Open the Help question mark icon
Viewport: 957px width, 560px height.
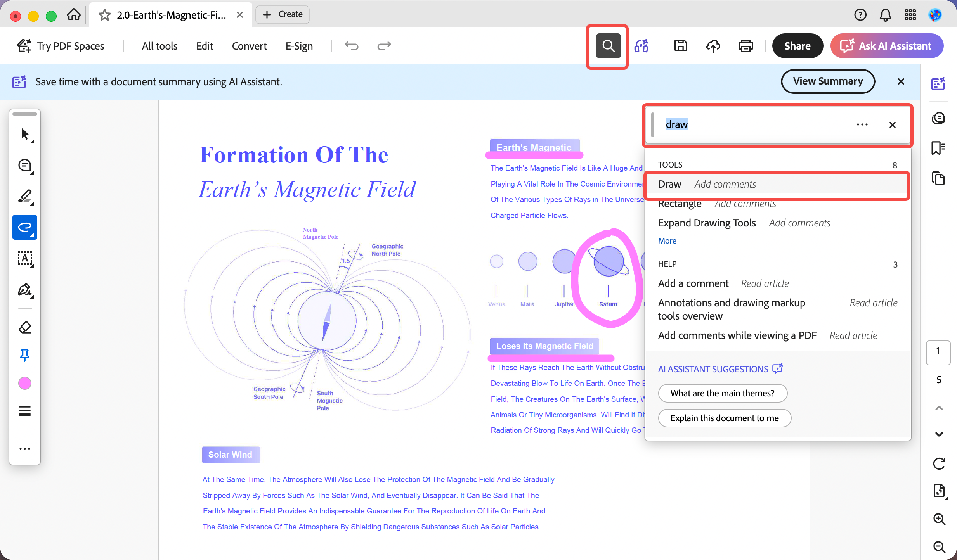click(860, 15)
